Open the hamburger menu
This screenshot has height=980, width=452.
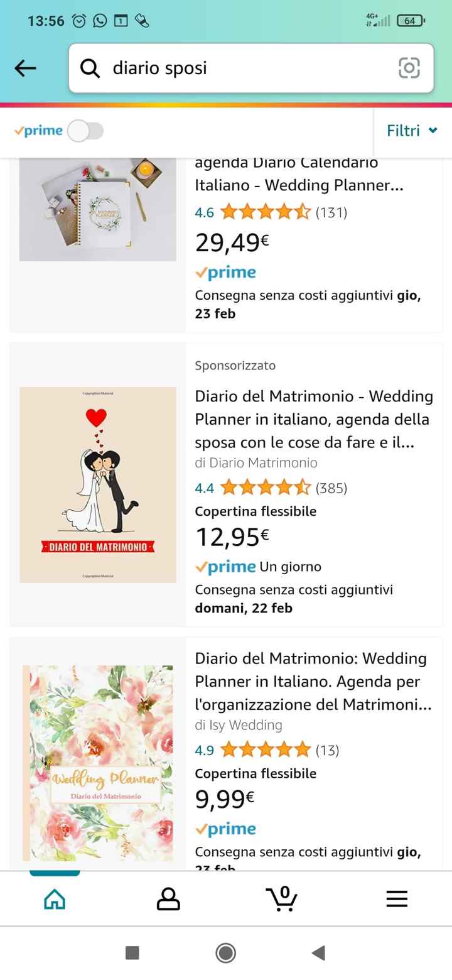click(396, 898)
